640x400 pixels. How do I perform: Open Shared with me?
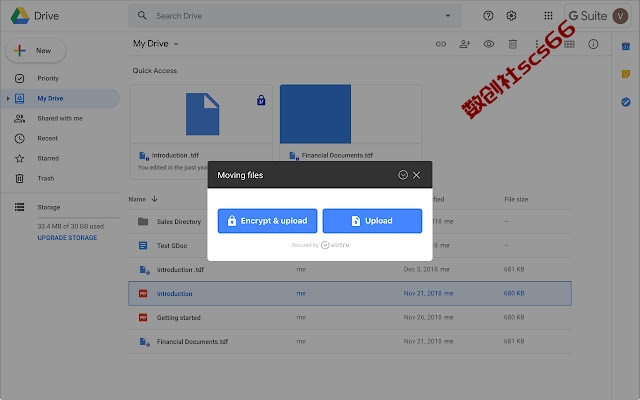point(60,118)
